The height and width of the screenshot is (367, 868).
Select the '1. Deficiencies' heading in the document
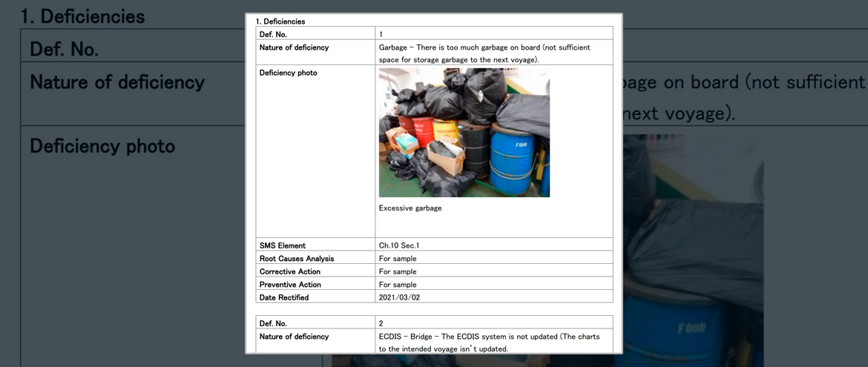pos(280,22)
